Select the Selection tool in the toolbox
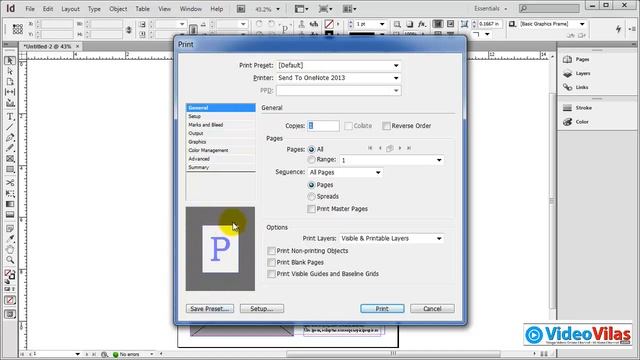This screenshot has width=640, height=360. pyautogui.click(x=10, y=61)
